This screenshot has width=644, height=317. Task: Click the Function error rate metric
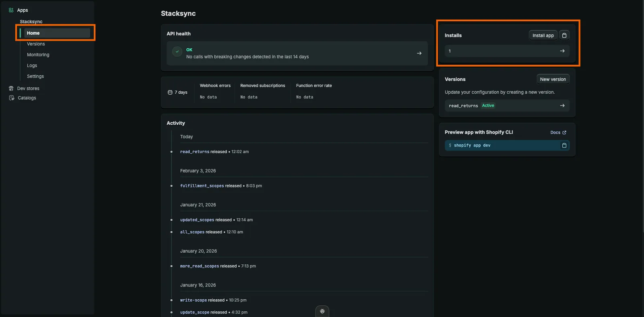click(314, 91)
